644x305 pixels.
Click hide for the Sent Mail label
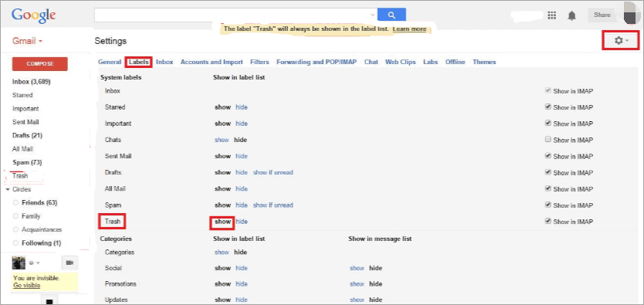point(242,157)
